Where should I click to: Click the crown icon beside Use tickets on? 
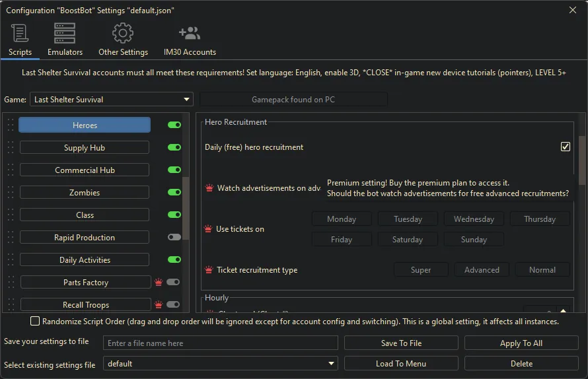[208, 228]
